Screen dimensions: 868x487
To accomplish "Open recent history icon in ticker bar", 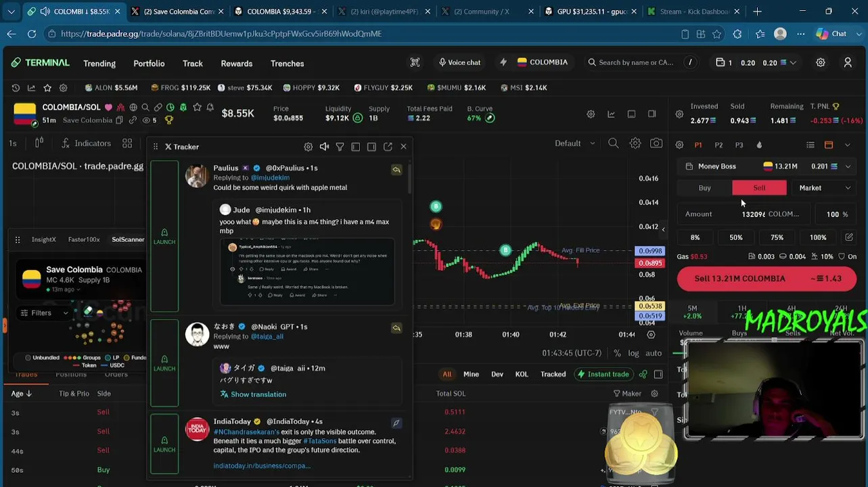I will [16, 87].
